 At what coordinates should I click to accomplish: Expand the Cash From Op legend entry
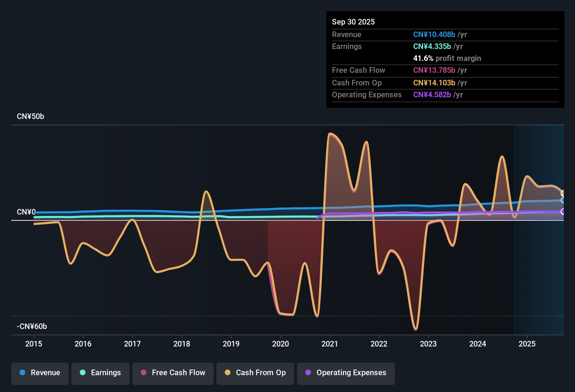pyautogui.click(x=255, y=373)
